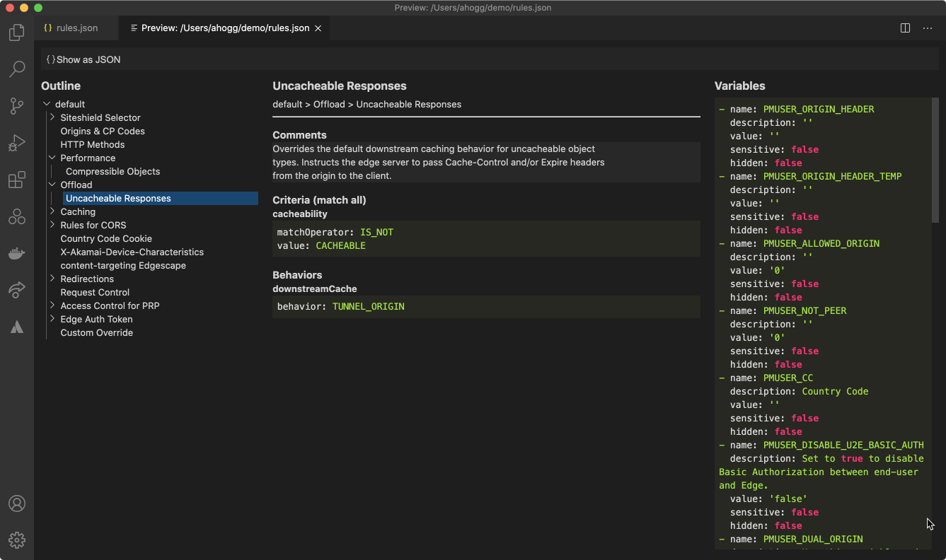Open the Run and Debug icon
This screenshot has height=560, width=946.
coord(17,144)
